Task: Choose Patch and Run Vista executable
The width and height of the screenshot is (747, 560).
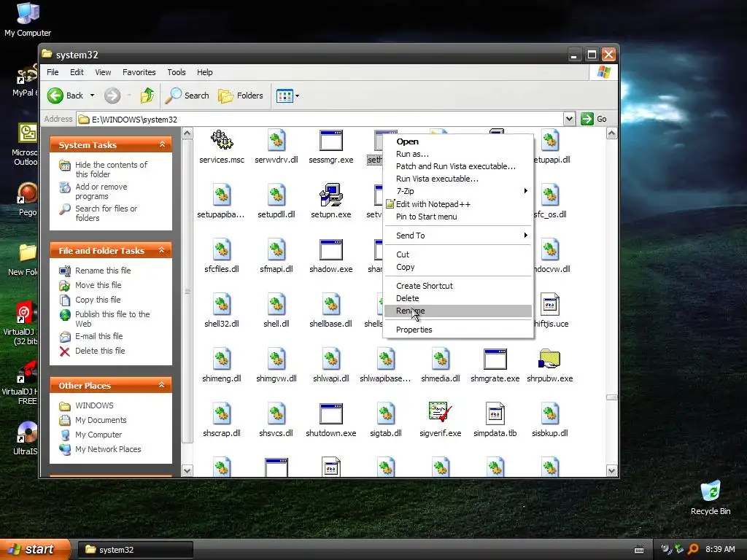Action: (458, 166)
